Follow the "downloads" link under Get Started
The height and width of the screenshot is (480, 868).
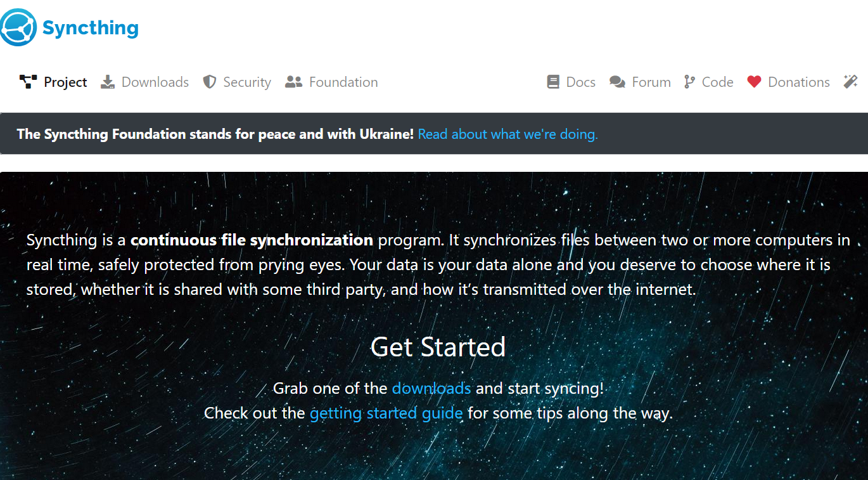point(431,387)
